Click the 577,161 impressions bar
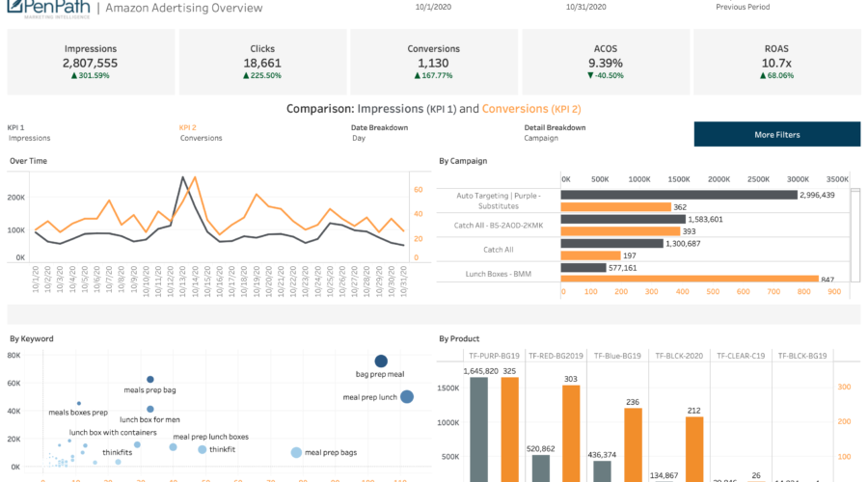Image resolution: width=868 pixels, height=482 pixels. click(583, 268)
